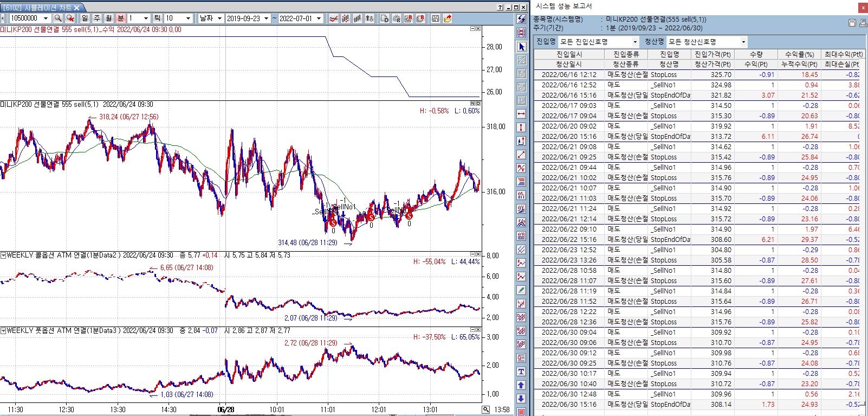Toggle the 틱 (tick) period button
The image size is (868, 416).
point(157,18)
